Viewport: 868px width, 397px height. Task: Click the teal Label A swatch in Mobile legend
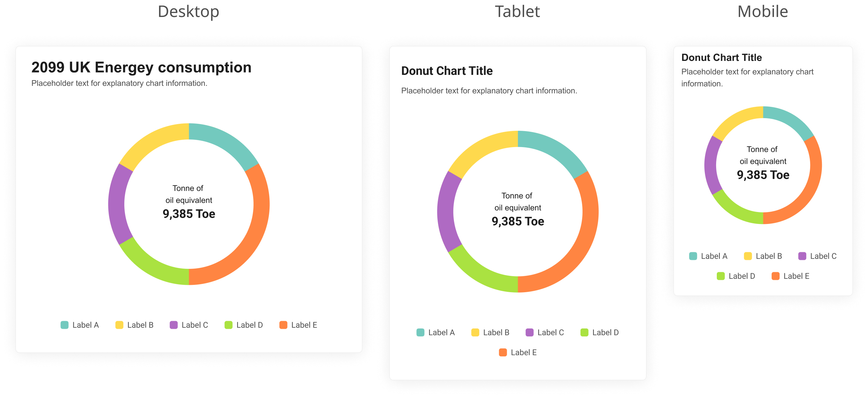coord(693,256)
